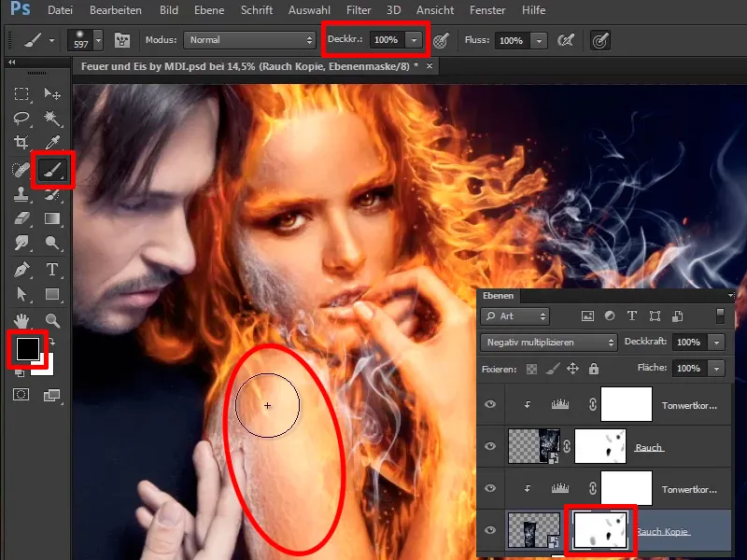Select the Healing Brush tool
Screen dimensions: 747x560
[x=21, y=170]
